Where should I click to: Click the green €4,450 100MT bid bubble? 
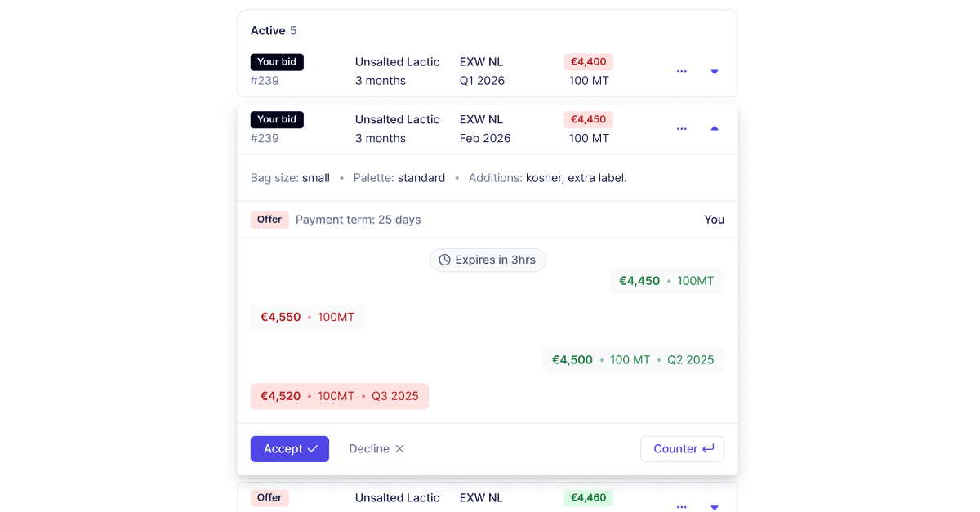666,282
